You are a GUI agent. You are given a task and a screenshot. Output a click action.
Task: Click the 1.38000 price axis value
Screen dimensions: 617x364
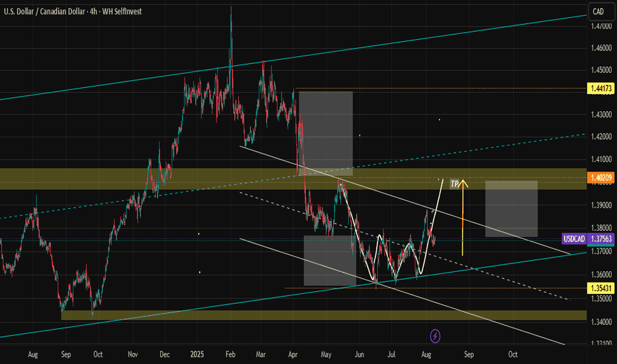coord(601,228)
